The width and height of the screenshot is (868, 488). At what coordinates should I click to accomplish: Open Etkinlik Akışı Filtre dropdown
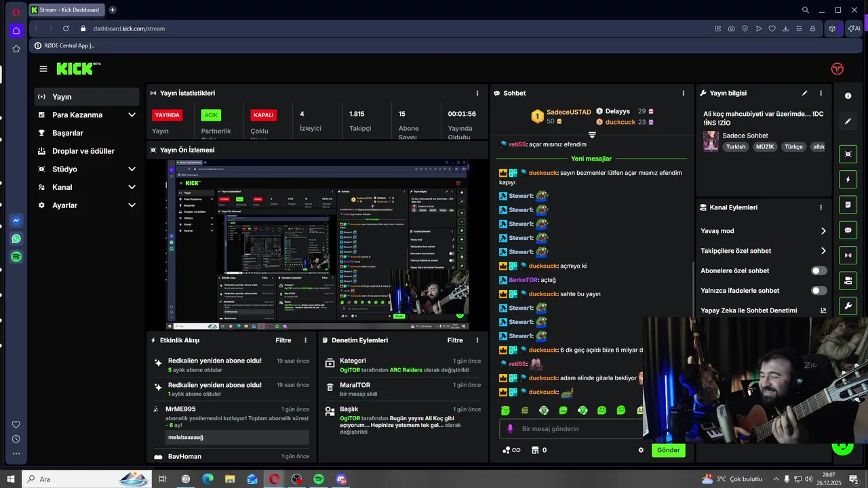283,340
